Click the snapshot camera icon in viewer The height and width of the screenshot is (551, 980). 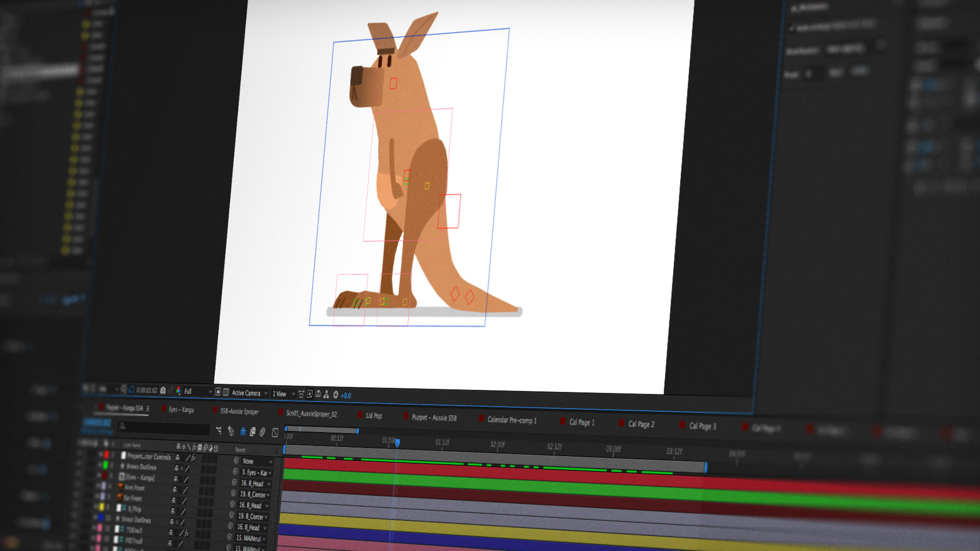[163, 390]
